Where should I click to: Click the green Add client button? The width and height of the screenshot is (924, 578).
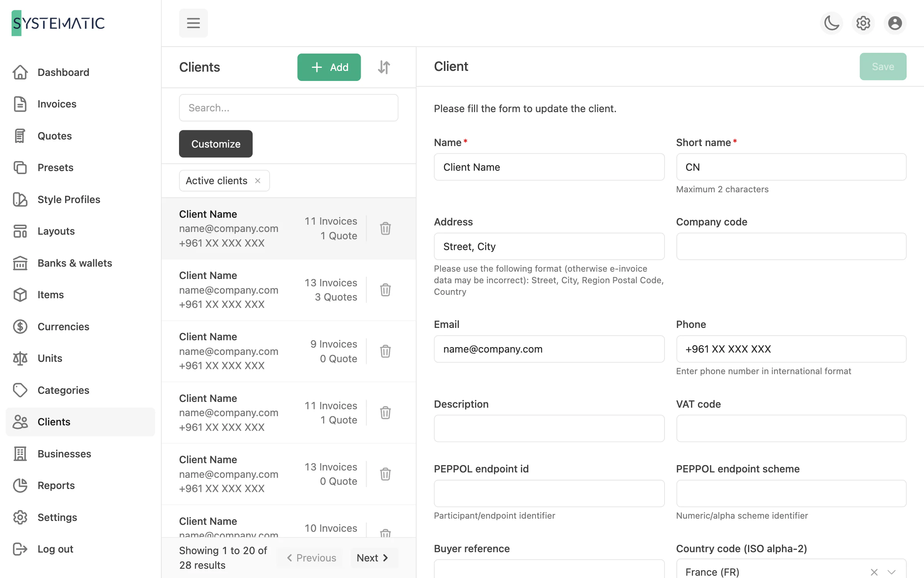pos(329,67)
